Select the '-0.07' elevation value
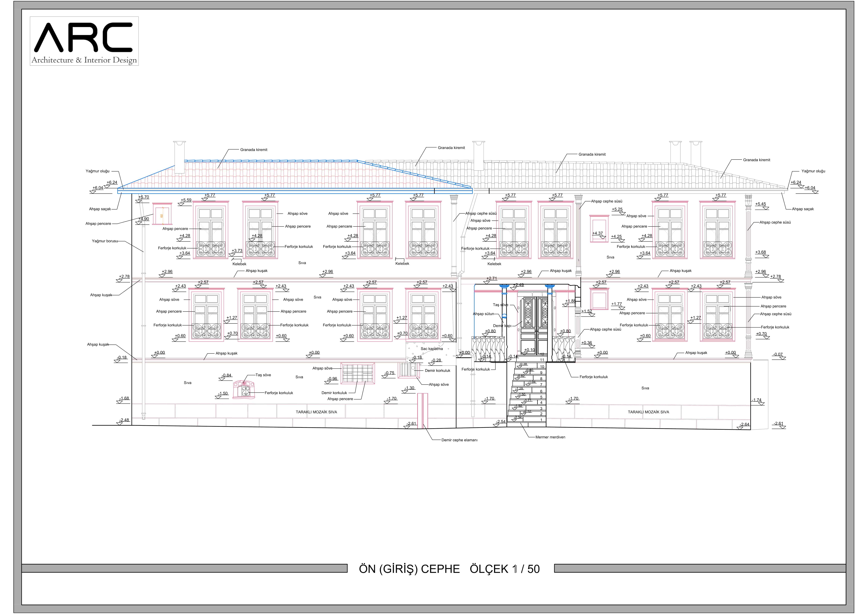This screenshot has height=614, width=868. (x=778, y=355)
